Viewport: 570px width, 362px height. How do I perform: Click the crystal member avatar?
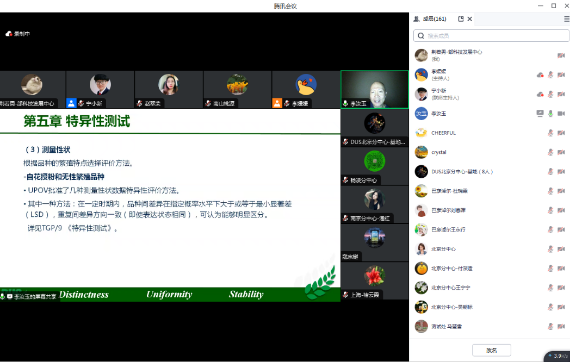[x=421, y=152]
